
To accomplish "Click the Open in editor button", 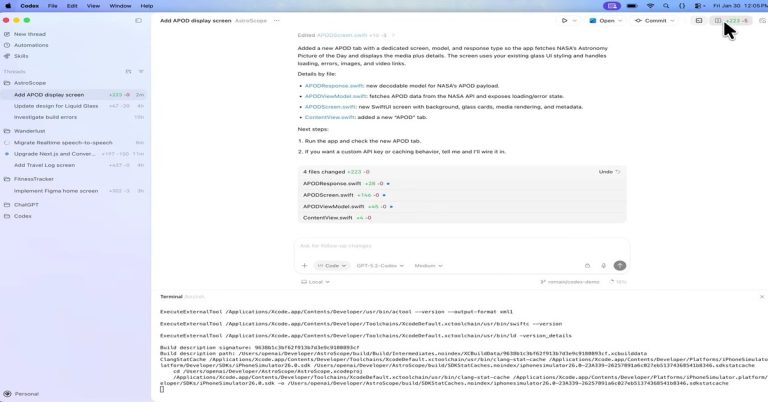I will [602, 21].
